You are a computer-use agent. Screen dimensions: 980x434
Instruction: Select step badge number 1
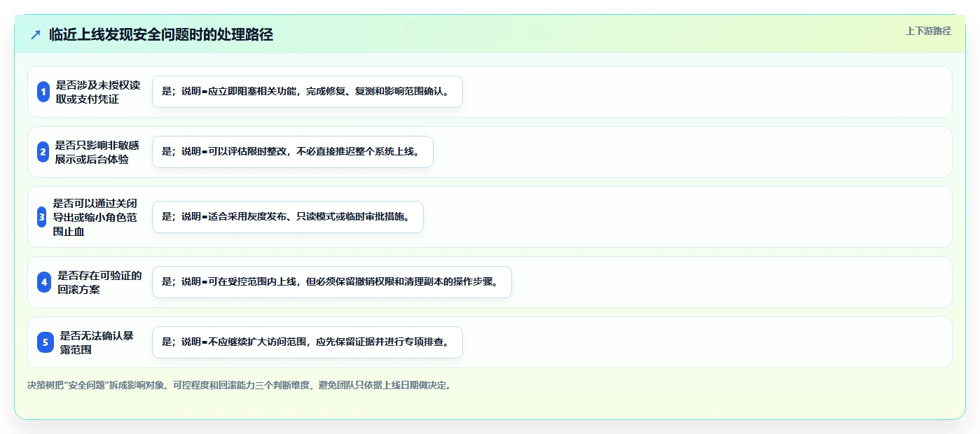43,92
